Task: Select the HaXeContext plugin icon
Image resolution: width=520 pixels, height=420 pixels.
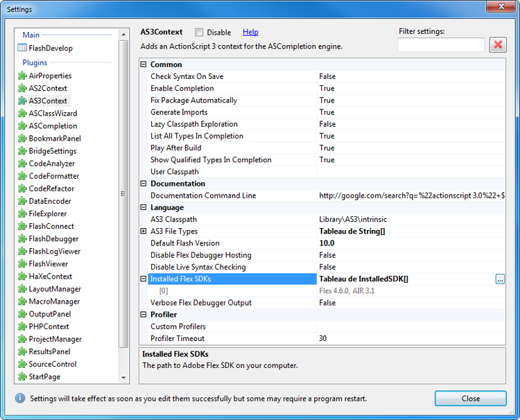Action: coord(22,277)
